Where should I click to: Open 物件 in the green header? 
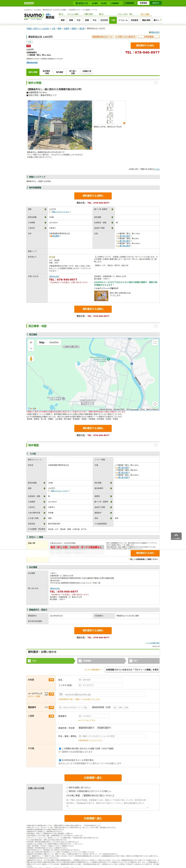pyautogui.click(x=95, y=3)
